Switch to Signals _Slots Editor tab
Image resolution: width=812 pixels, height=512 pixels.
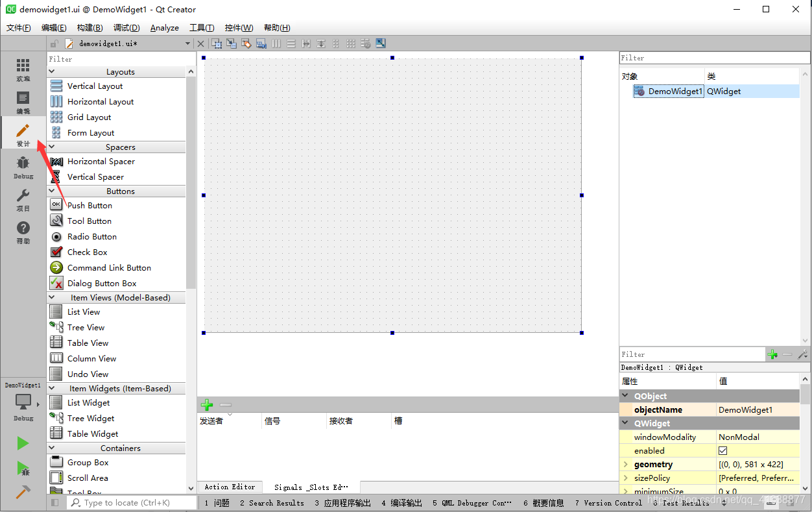coord(311,487)
